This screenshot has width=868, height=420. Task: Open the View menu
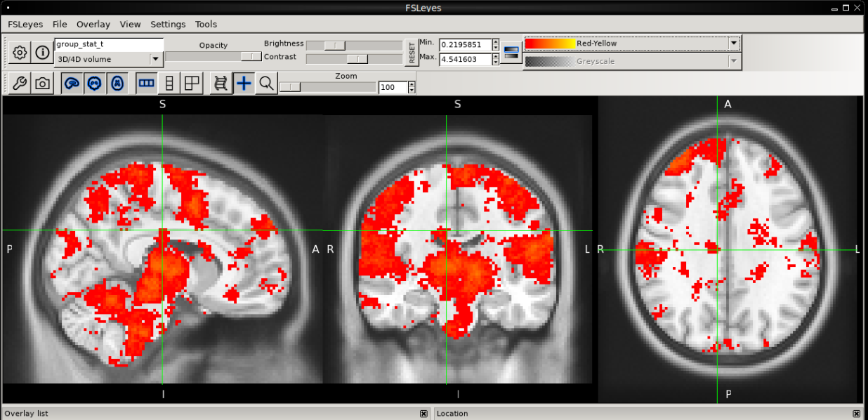130,24
